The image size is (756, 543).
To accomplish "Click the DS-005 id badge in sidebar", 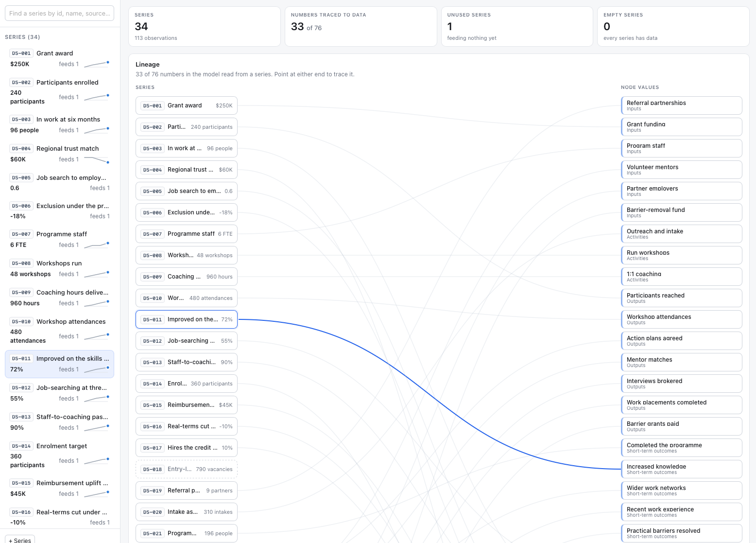I will tap(21, 178).
